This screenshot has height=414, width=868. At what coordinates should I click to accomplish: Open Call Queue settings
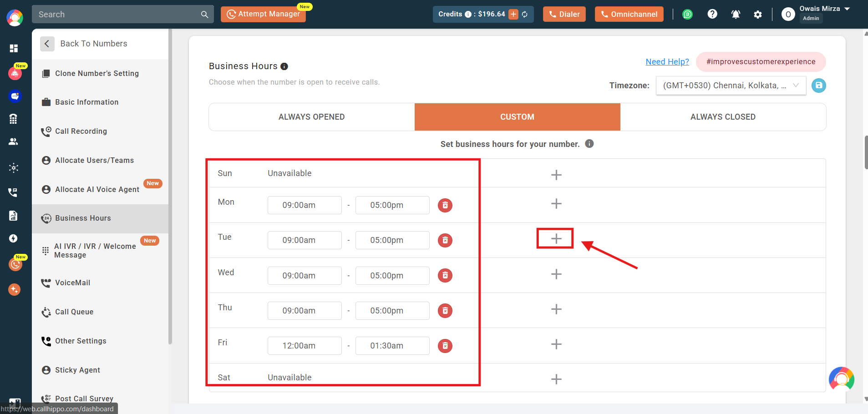click(101, 312)
